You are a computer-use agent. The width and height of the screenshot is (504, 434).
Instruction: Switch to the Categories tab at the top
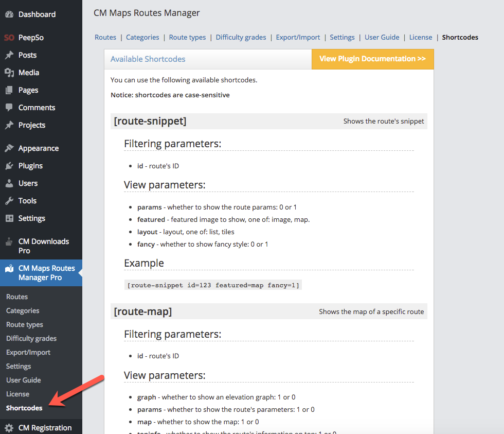click(142, 37)
